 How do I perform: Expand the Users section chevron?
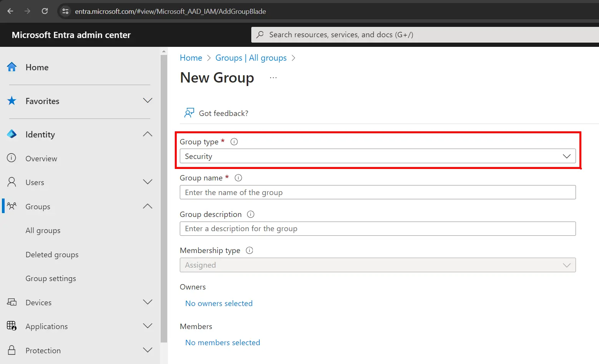click(148, 182)
